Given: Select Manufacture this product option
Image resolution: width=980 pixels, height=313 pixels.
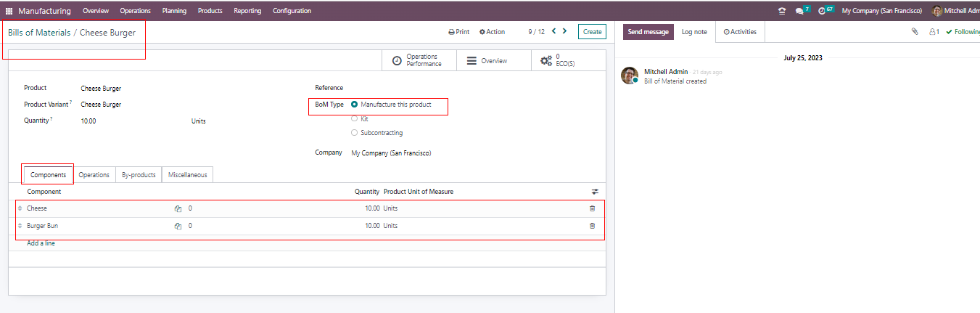Looking at the screenshot, I should tap(354, 105).
